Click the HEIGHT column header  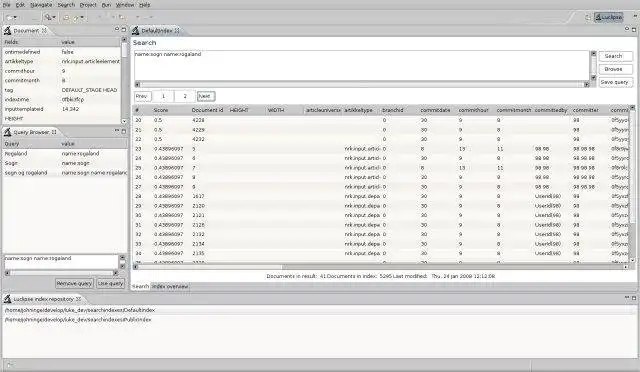[247, 110]
